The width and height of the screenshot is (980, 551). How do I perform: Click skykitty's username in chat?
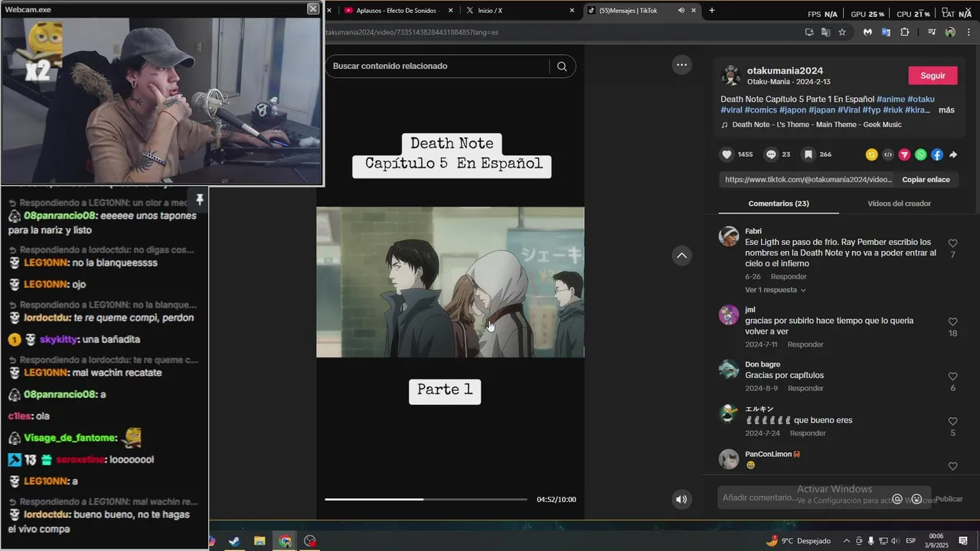pos(58,340)
